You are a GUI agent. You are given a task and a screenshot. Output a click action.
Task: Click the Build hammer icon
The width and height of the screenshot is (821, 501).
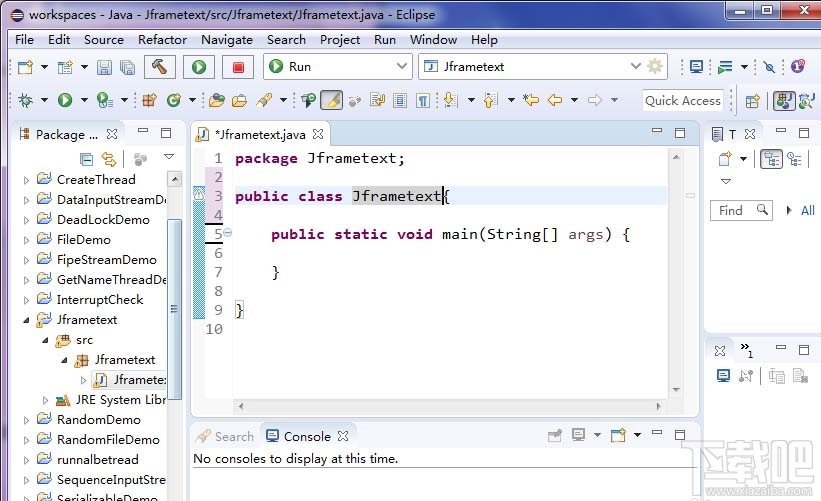pyautogui.click(x=160, y=67)
